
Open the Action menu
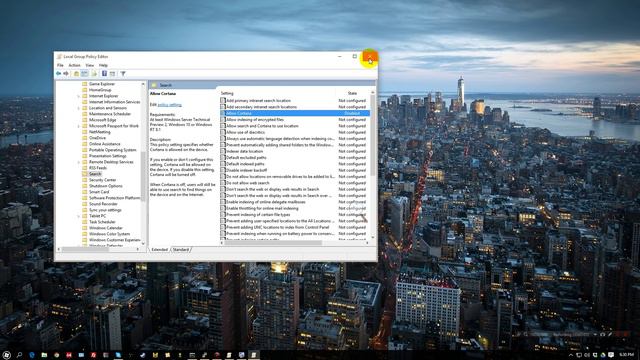click(74, 65)
